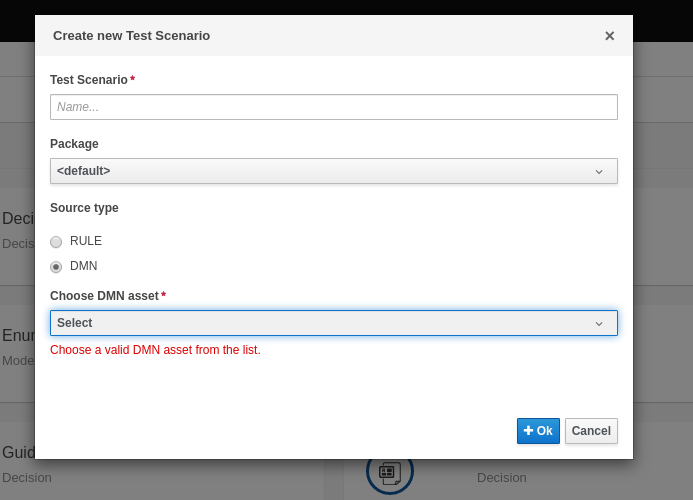
Task: Click the plus icon on the Ok button
Action: tap(528, 431)
